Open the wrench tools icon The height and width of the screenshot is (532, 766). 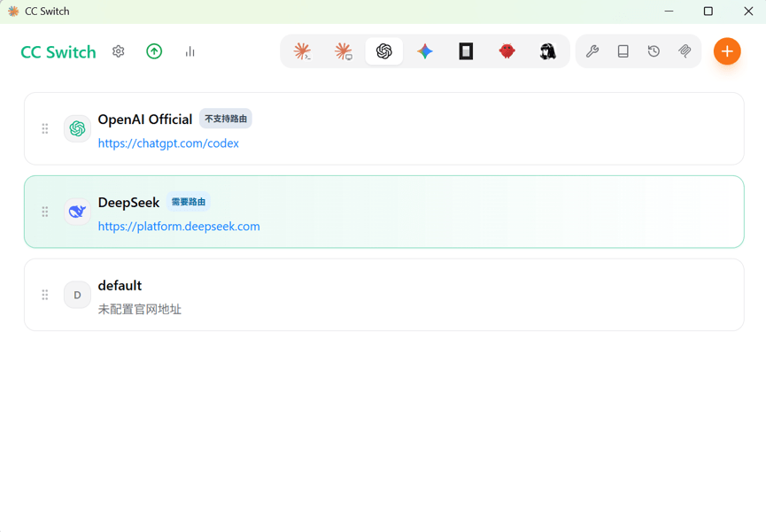coord(592,51)
